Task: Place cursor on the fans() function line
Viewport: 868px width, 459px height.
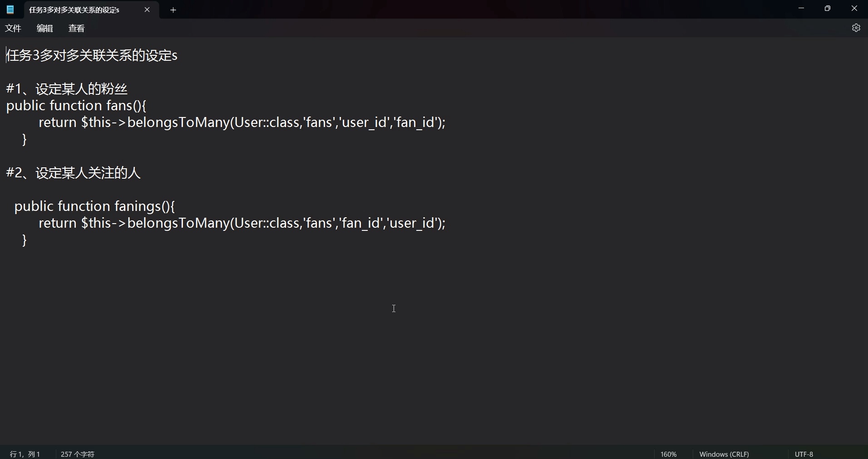Action: coord(76,106)
